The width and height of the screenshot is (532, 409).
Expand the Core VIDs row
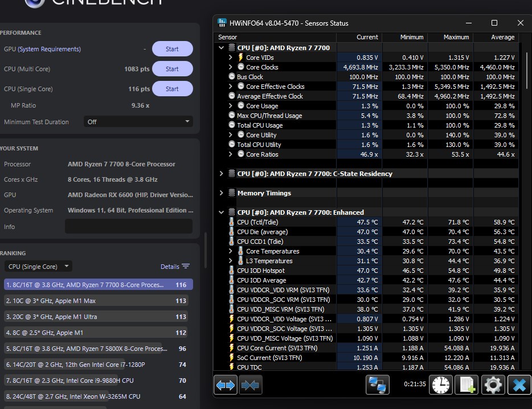(x=230, y=58)
